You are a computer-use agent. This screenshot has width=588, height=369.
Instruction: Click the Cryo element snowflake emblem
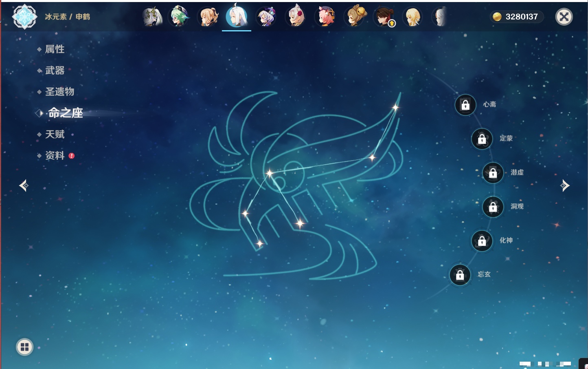[25, 17]
